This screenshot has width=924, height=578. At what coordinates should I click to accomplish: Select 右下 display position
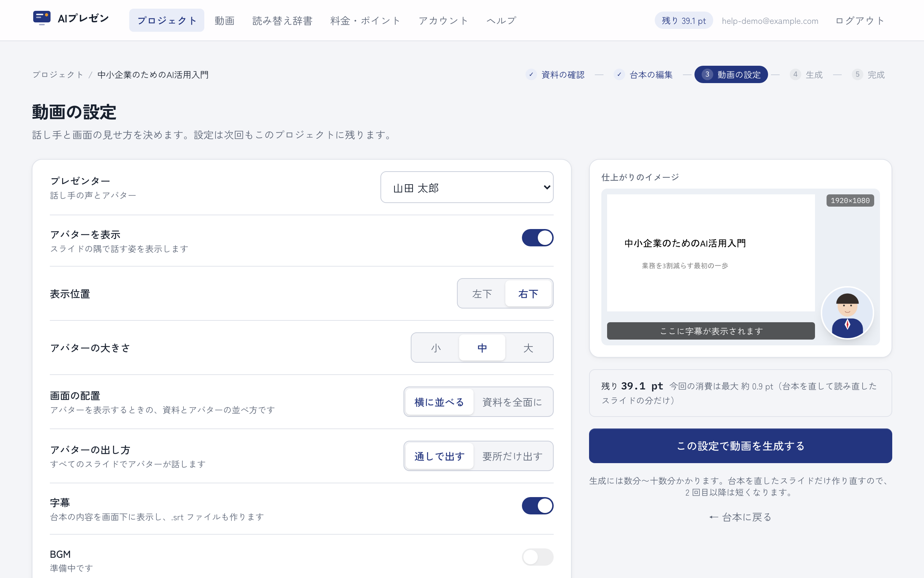(x=528, y=294)
